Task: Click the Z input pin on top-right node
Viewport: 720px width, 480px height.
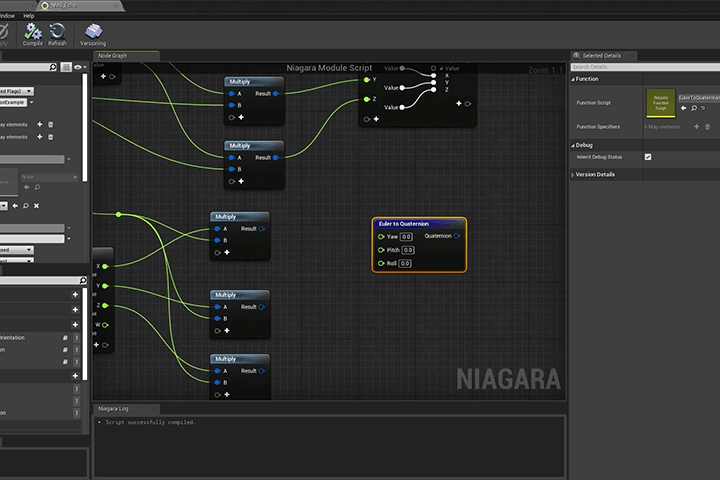Action: coord(366,99)
